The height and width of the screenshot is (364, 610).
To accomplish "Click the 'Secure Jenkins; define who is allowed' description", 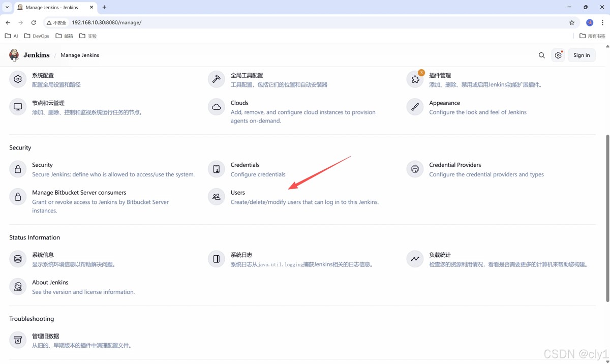I will 113,174.
